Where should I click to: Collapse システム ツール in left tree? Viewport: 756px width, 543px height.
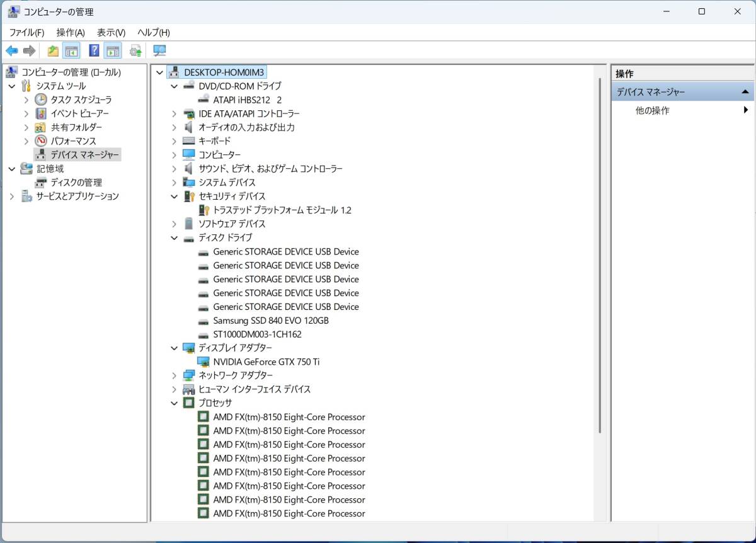tap(12, 86)
